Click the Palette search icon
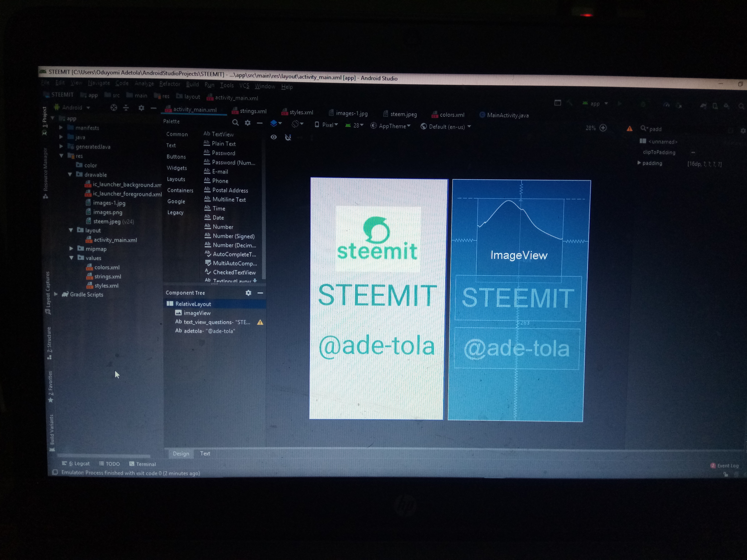This screenshot has height=560, width=747. point(235,123)
